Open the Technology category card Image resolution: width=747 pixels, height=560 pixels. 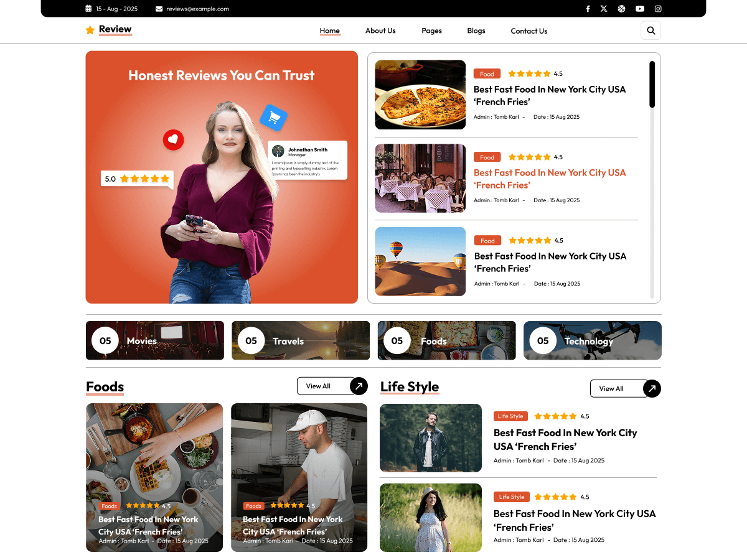[x=592, y=340]
